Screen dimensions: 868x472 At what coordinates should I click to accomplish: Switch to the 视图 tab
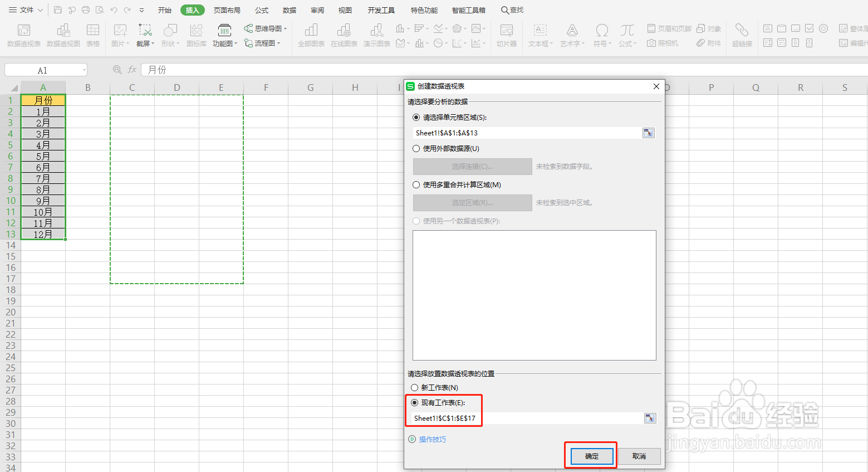click(x=345, y=10)
